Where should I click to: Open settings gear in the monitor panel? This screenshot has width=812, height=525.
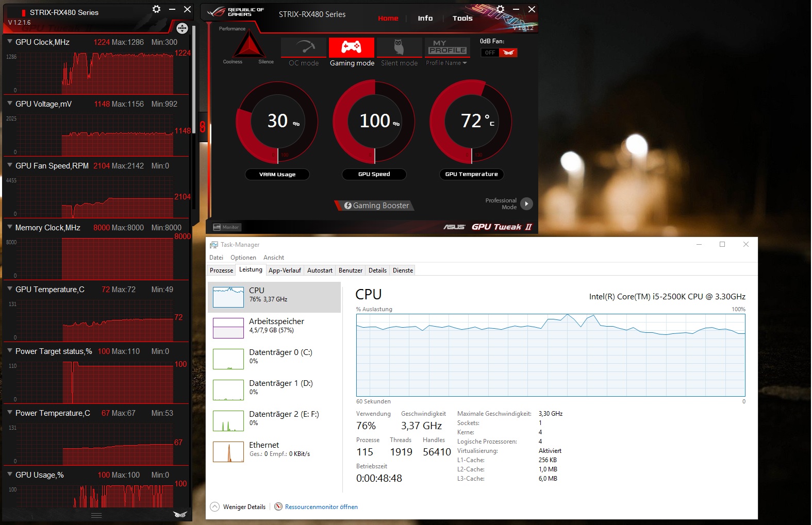coord(157,9)
